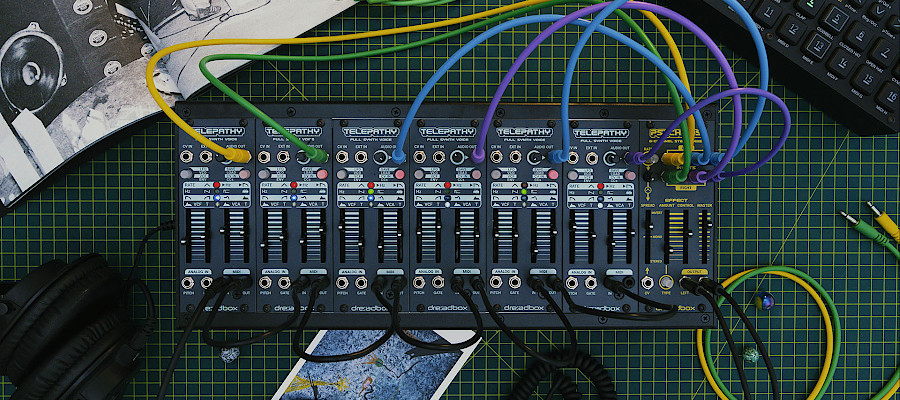Click the yellow OUTPUT label on the effect module
The width and height of the screenshot is (900, 400).
pyautogui.click(x=694, y=271)
